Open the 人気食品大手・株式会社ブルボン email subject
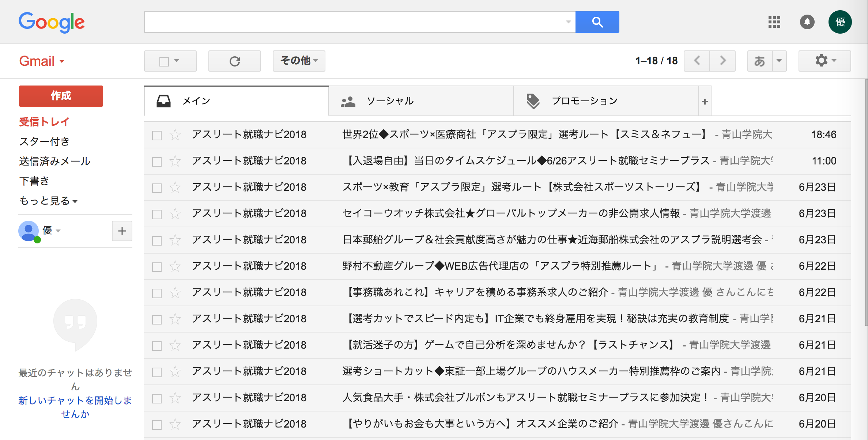 pyautogui.click(x=527, y=398)
